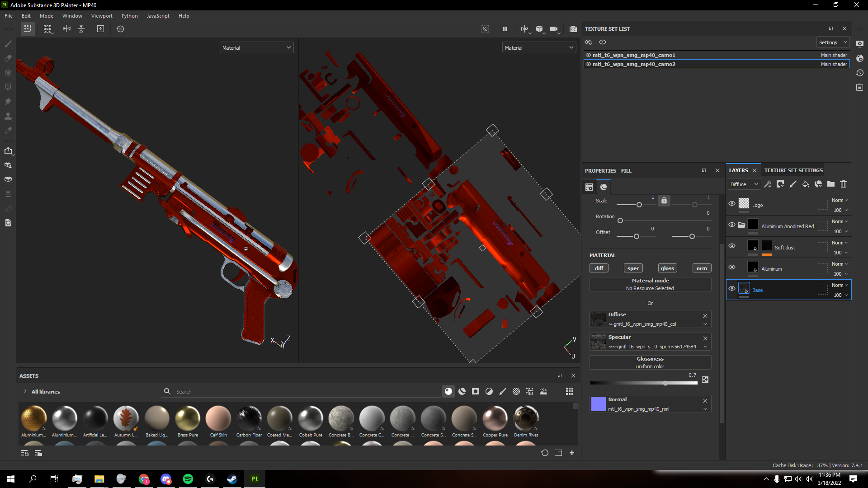Toggle visibility of mtl_t6_wpn_smg_mp40_camo1 texture set
The width and height of the screenshot is (868, 488).
click(x=588, y=55)
